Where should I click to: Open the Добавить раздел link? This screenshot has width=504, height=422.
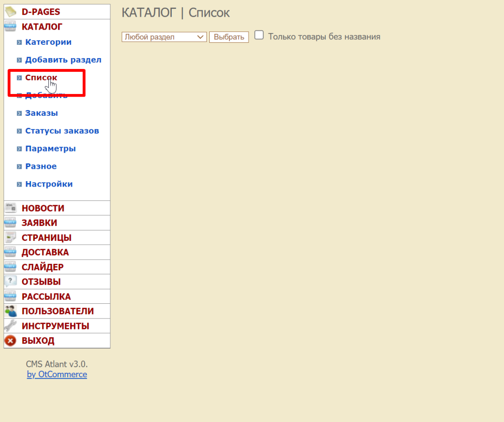pos(63,60)
